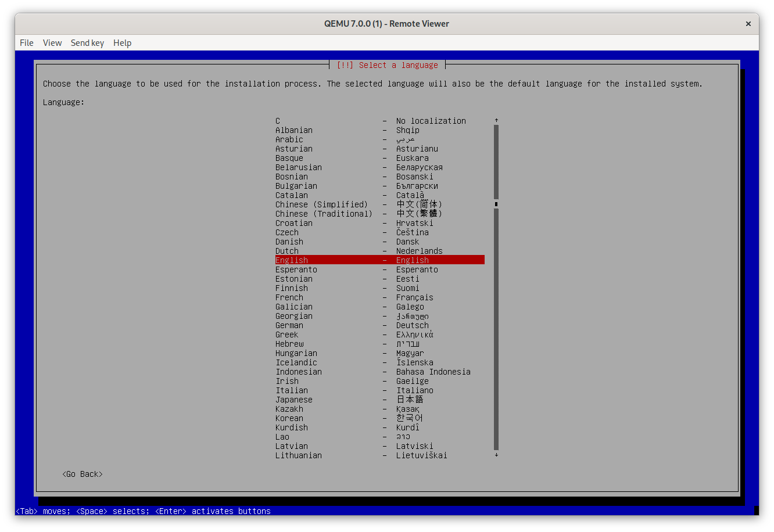Screen dimensions: 774x532
Task: Select Lithuanian at the list bottom
Action: click(379, 455)
